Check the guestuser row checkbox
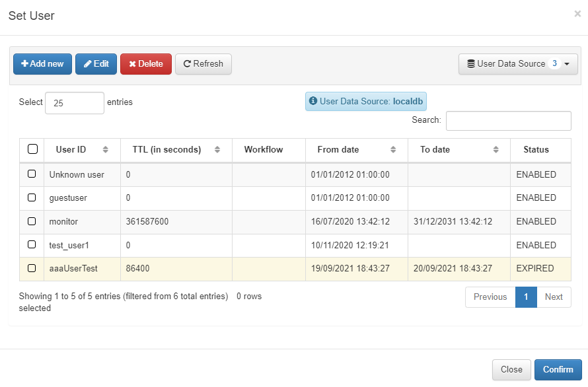Image resolution: width=588 pixels, height=387 pixels. click(x=32, y=197)
